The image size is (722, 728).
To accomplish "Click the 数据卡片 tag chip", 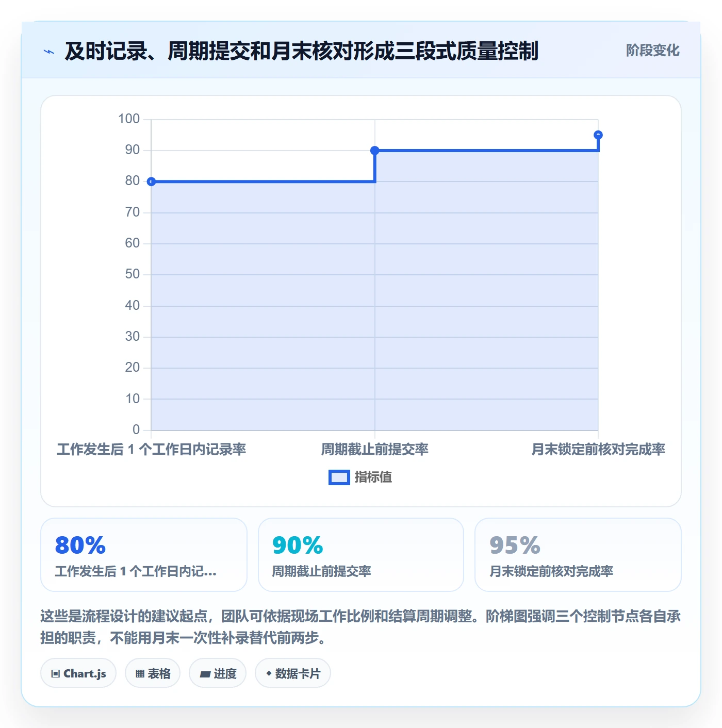I will coord(293,673).
